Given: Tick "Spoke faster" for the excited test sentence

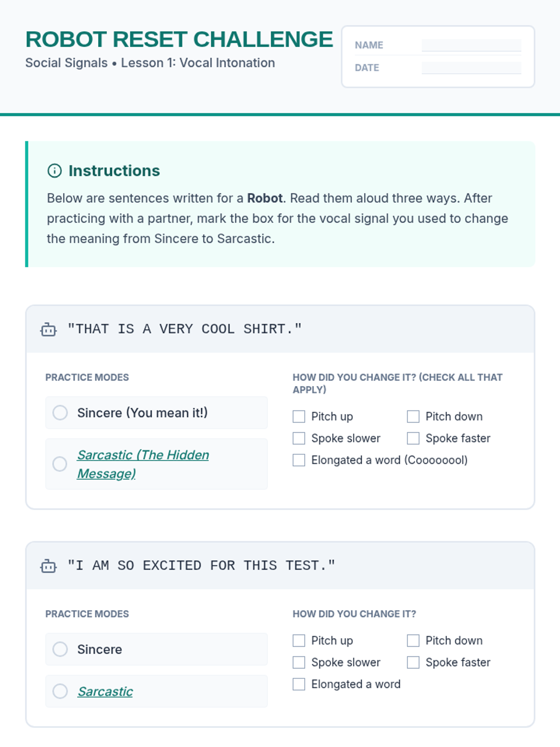Looking at the screenshot, I should 413,662.
